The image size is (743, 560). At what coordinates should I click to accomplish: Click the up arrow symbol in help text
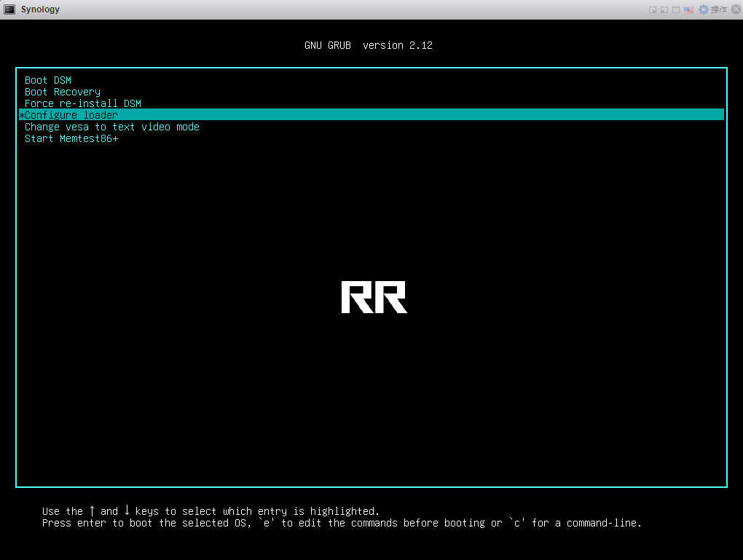point(92,510)
